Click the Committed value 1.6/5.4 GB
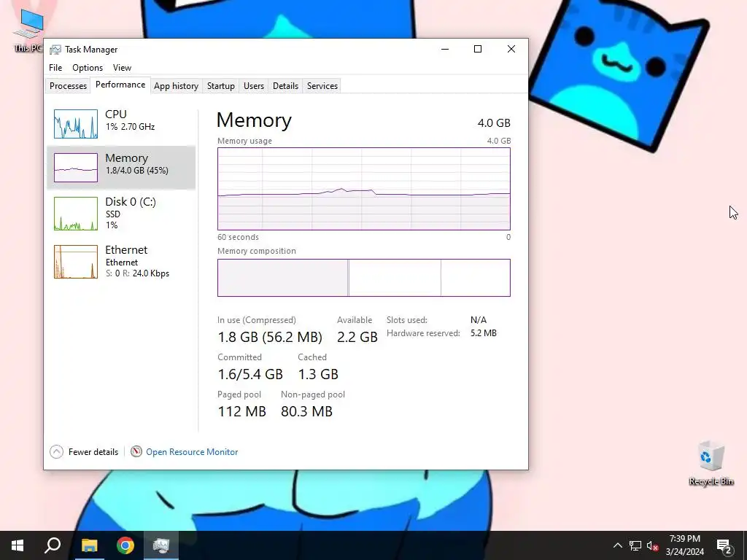Image resolution: width=747 pixels, height=560 pixels. (x=250, y=374)
